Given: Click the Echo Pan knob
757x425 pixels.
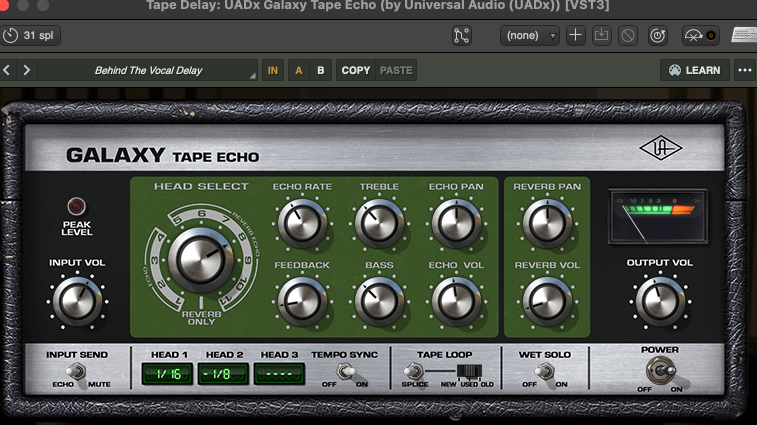Looking at the screenshot, I should 456,224.
